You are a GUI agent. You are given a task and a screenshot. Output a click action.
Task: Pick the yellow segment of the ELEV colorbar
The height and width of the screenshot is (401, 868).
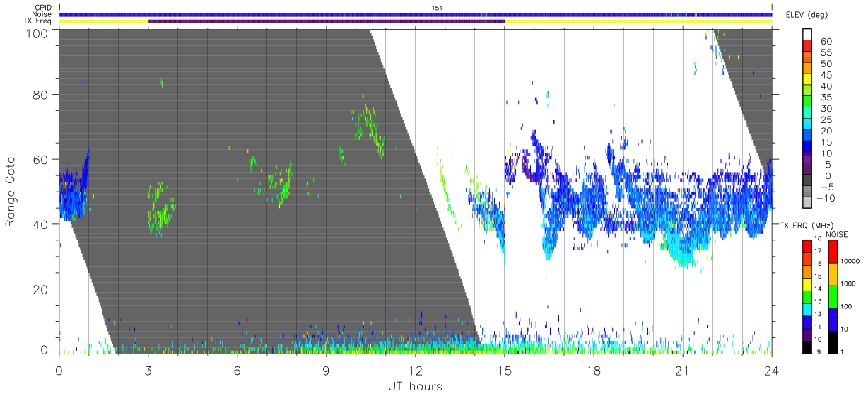point(808,81)
